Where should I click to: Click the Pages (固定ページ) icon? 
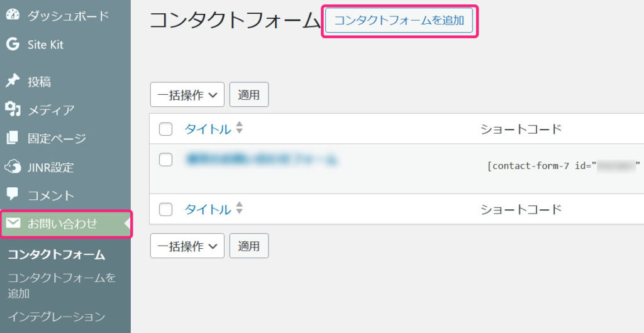[13, 138]
